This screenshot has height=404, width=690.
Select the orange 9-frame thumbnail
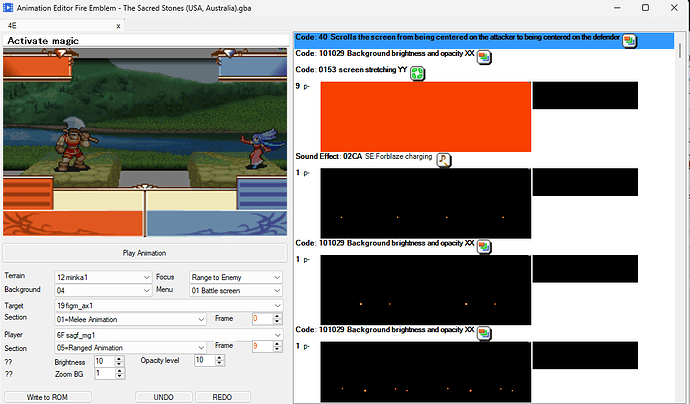tap(426, 117)
